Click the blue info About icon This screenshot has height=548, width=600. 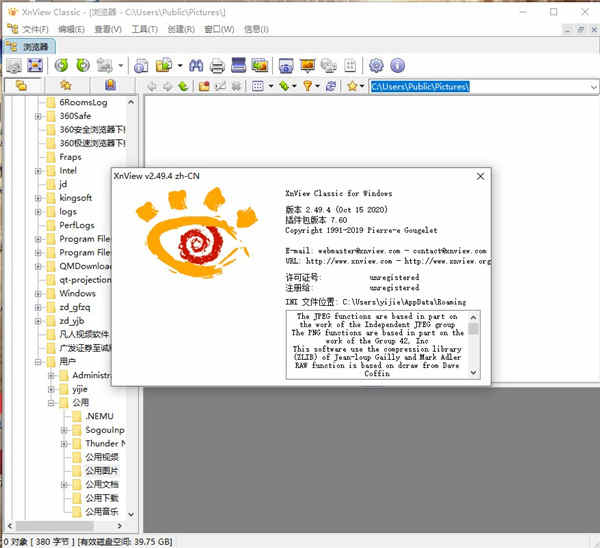(398, 65)
